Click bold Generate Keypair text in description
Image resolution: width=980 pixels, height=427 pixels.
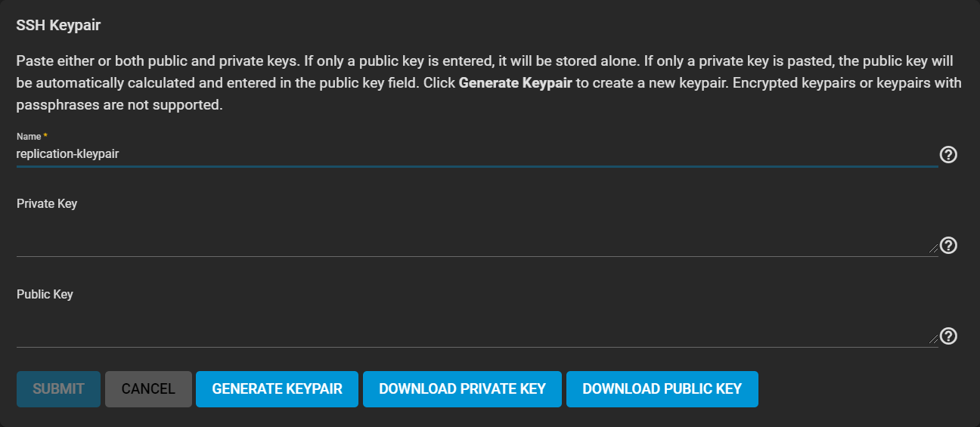(x=516, y=83)
